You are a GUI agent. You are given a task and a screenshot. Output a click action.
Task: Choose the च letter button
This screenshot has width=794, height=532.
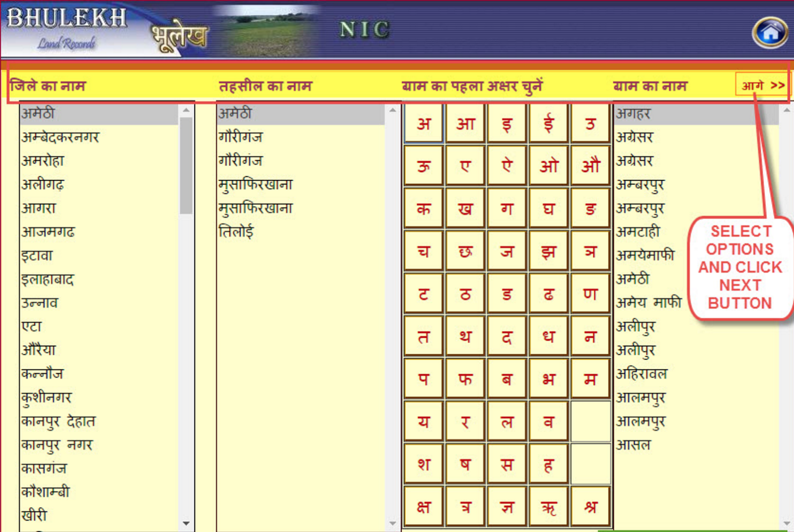pos(423,251)
